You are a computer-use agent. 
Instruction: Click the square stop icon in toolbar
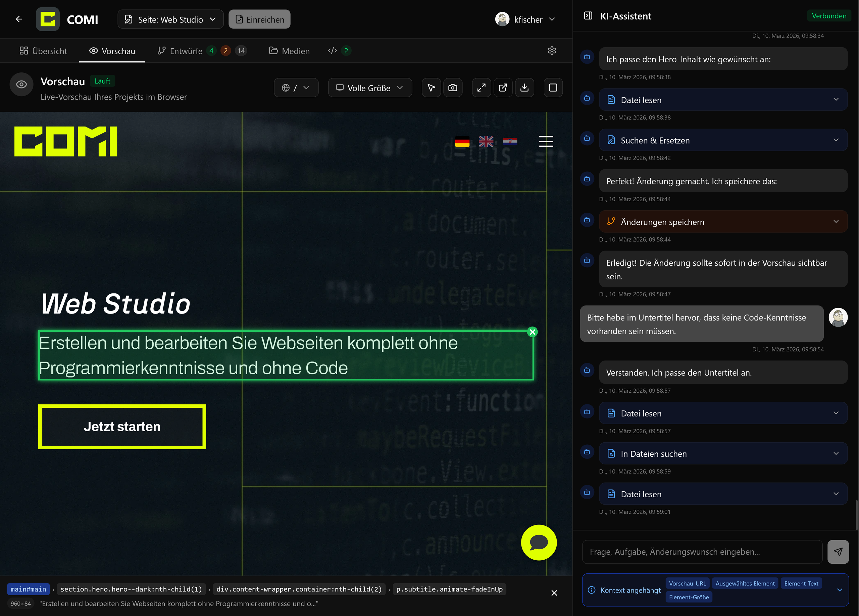[553, 88]
